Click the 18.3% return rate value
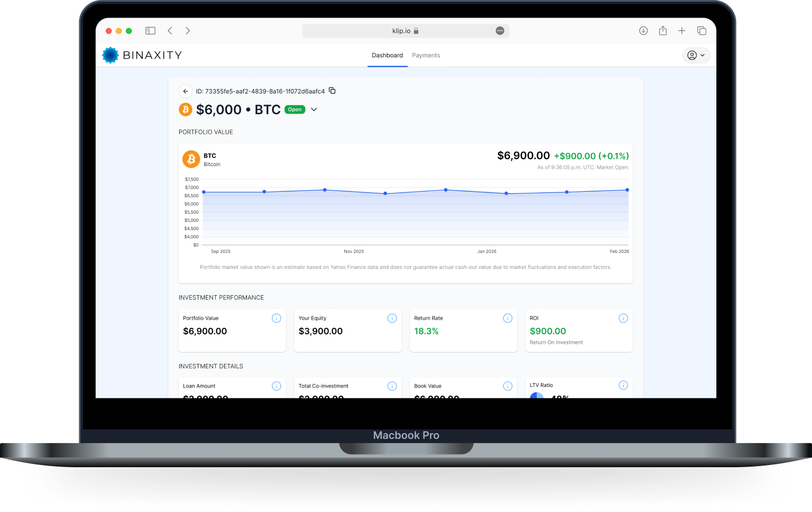The height and width of the screenshot is (512, 812). 426,331
